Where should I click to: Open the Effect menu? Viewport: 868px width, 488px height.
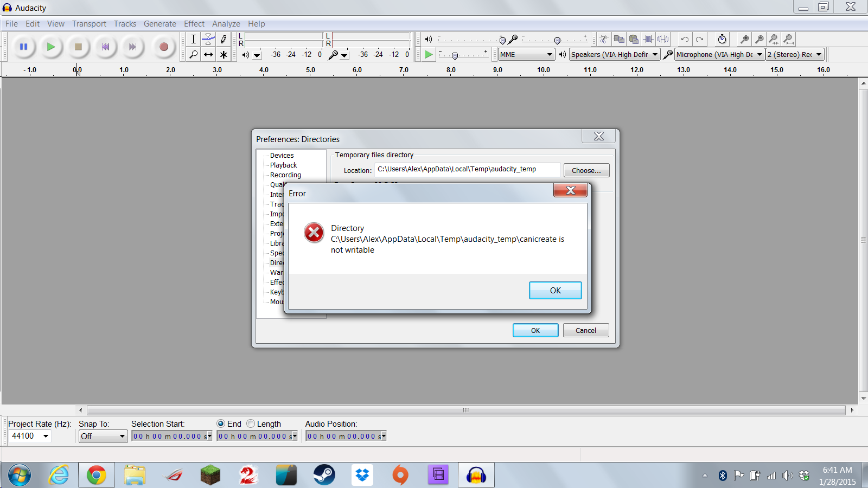tap(194, 24)
